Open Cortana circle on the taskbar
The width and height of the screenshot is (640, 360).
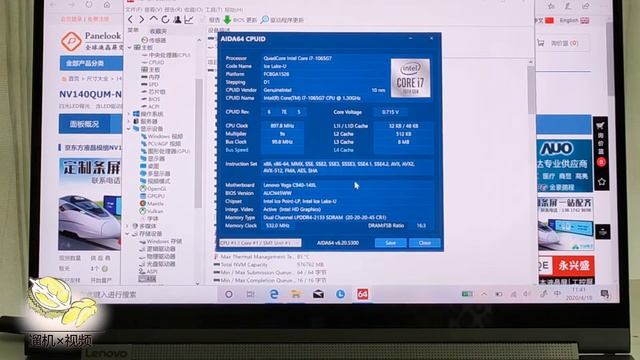[x=229, y=294]
